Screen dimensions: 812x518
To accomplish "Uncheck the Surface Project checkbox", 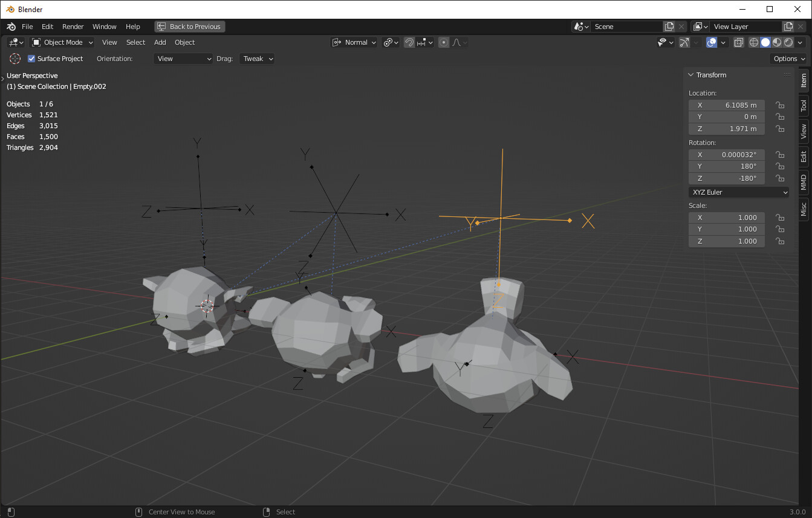I will (x=31, y=59).
